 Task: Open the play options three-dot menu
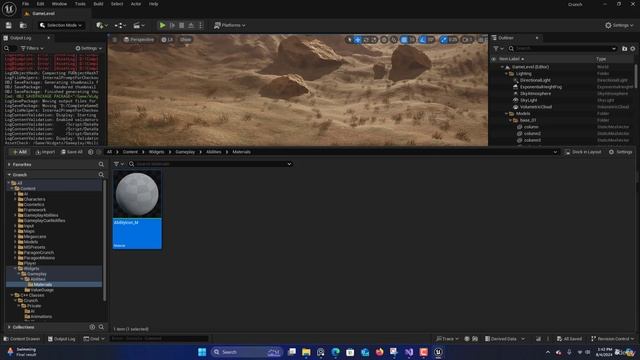point(200,25)
